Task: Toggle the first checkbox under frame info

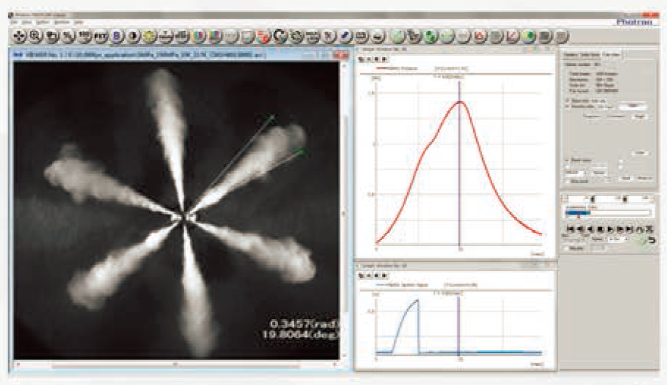Action: [567, 100]
